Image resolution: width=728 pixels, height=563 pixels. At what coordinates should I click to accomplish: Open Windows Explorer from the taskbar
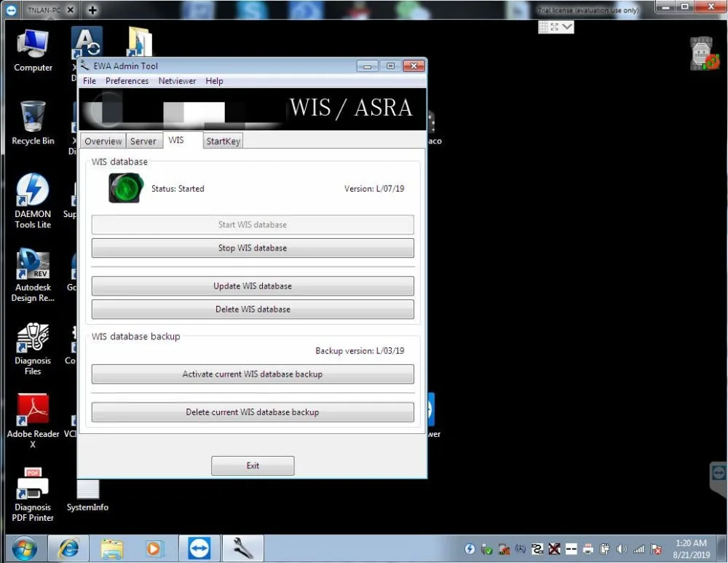click(112, 548)
